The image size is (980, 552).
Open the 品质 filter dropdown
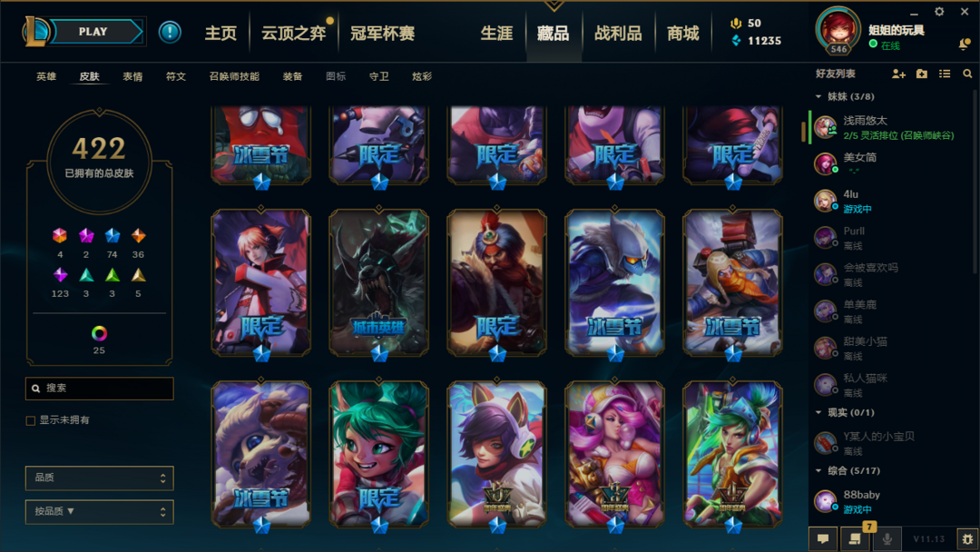pyautogui.click(x=100, y=478)
